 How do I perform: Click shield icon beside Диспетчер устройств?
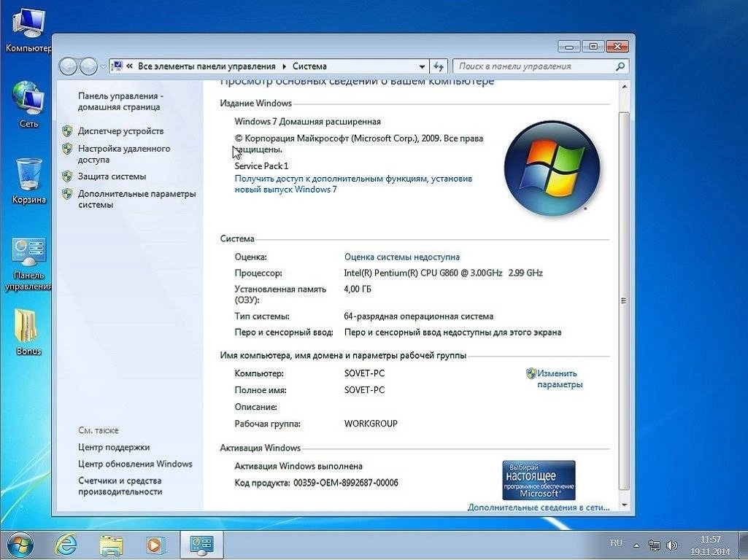click(67, 131)
